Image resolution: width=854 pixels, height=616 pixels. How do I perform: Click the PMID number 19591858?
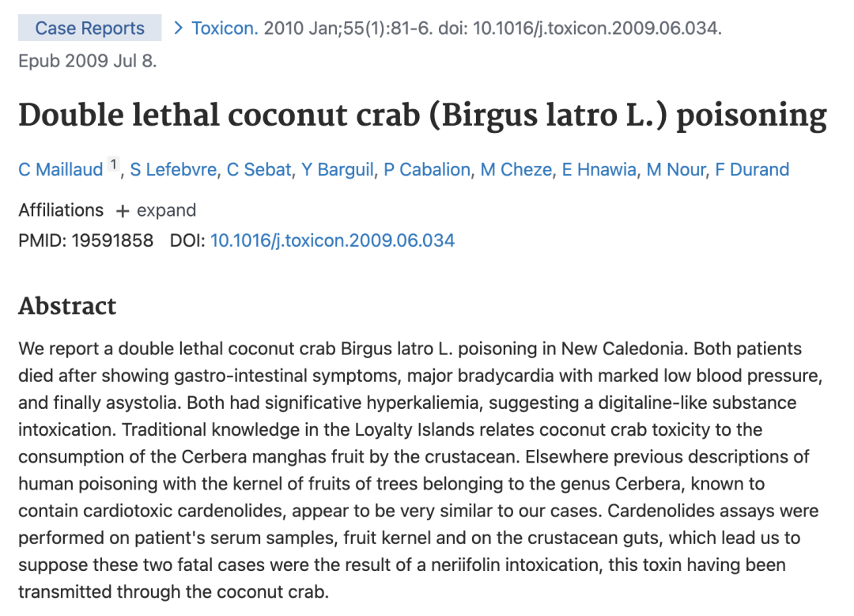(x=112, y=240)
